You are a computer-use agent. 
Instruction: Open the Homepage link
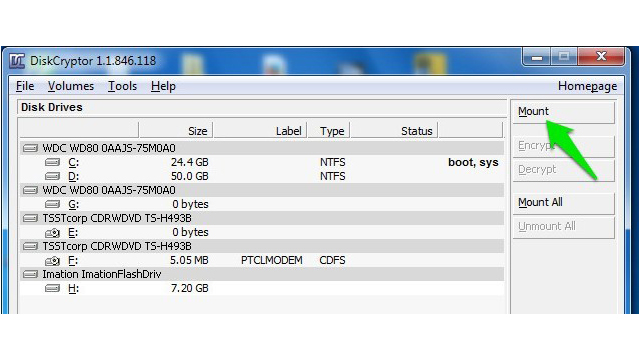(587, 86)
